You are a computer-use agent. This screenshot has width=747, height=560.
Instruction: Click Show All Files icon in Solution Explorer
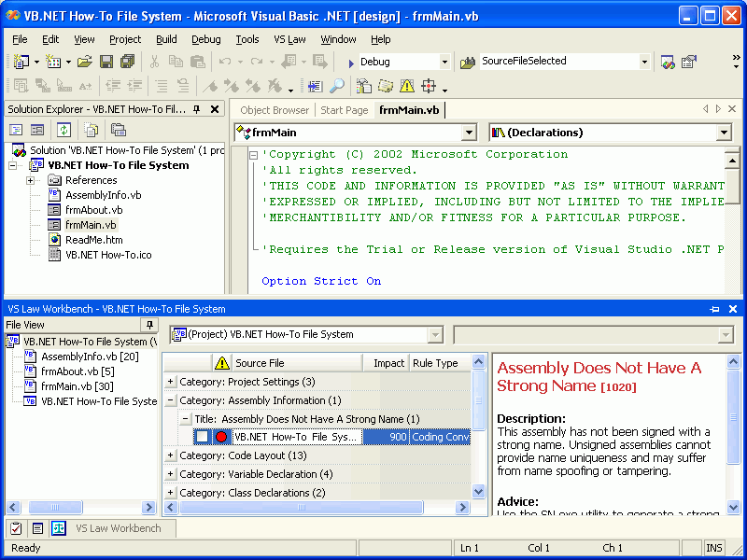tap(91, 130)
